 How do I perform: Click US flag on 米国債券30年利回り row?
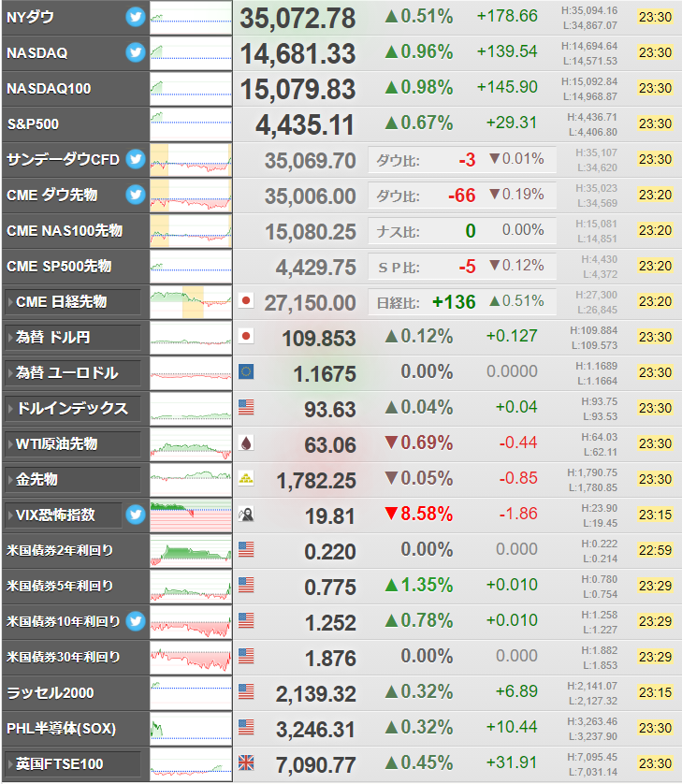point(246,656)
